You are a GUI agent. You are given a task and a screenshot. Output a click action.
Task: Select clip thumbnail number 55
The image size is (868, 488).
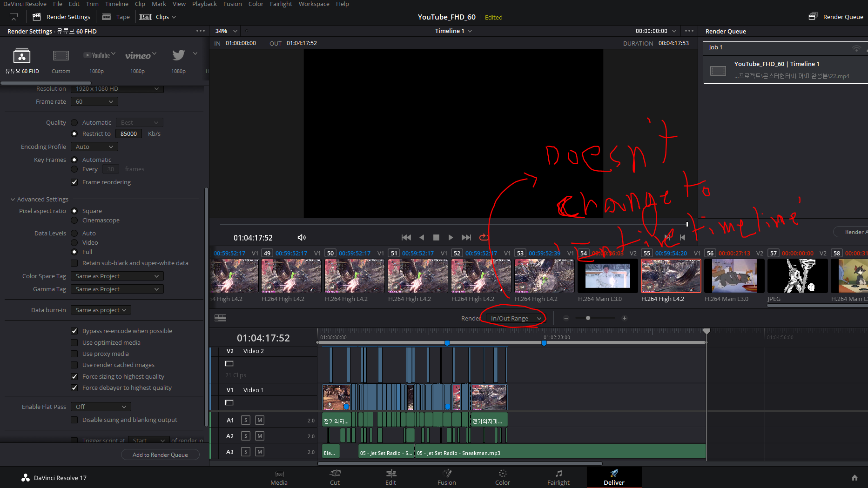pyautogui.click(x=671, y=276)
